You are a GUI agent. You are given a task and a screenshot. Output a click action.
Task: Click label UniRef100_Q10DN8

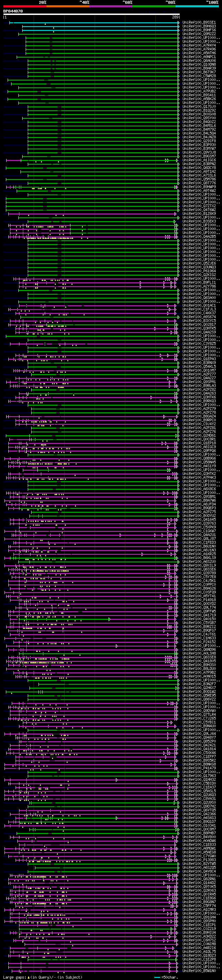[199, 64]
